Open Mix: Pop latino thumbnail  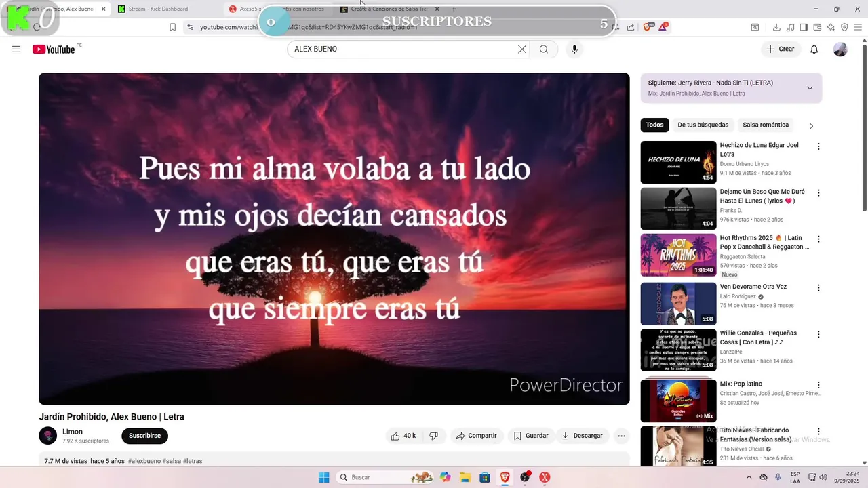(678, 401)
